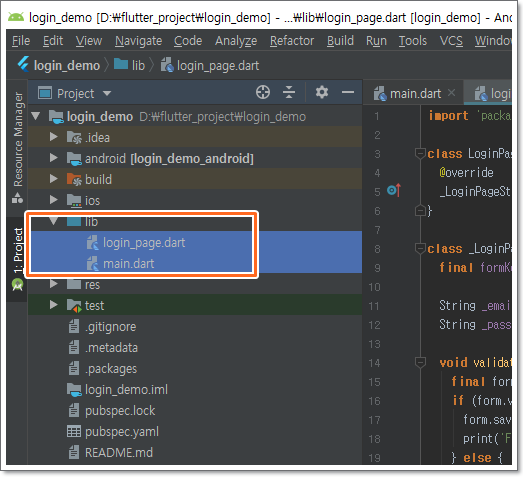Open the Project view dropdown arrow
524x477 pixels.
pyautogui.click(x=107, y=93)
